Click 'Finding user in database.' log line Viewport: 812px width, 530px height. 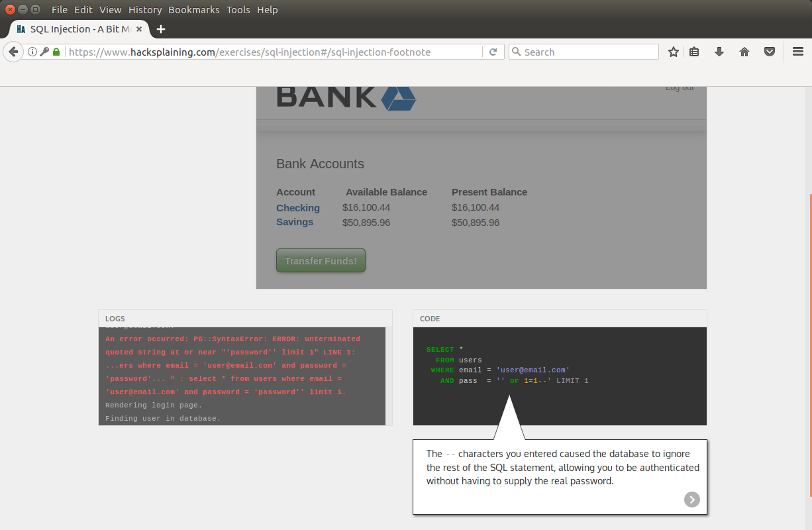pos(163,418)
